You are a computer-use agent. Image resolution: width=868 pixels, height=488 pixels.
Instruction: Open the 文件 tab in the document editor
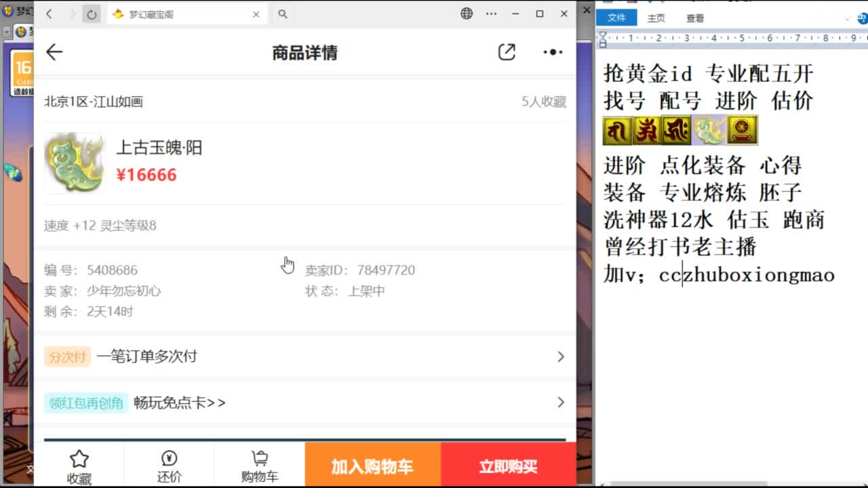coord(616,18)
